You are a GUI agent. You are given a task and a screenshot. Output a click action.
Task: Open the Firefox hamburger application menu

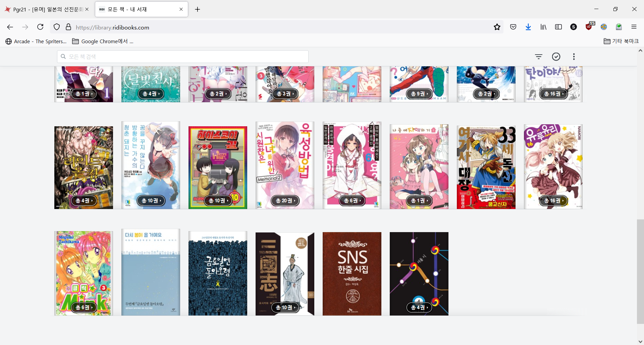point(634,27)
